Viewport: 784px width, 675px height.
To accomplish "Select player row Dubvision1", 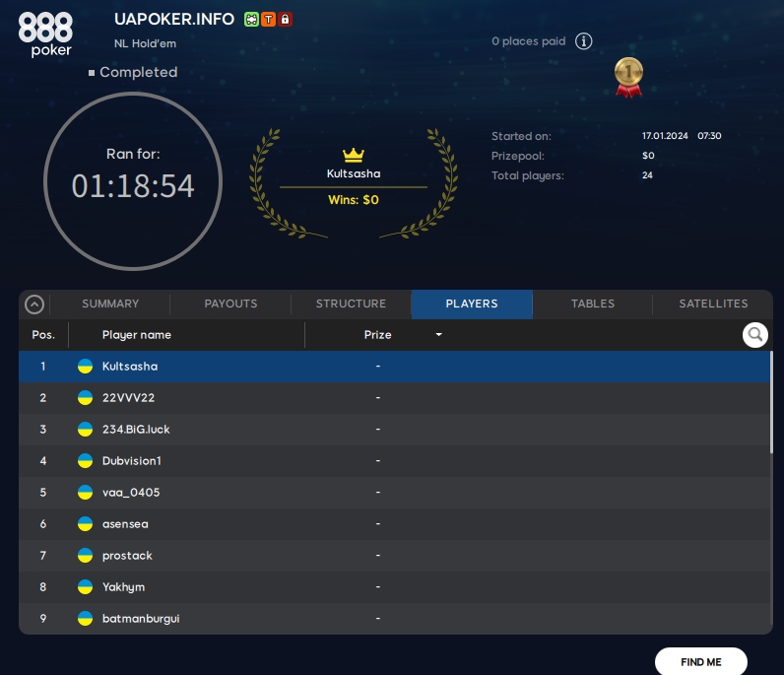I will 395,461.
